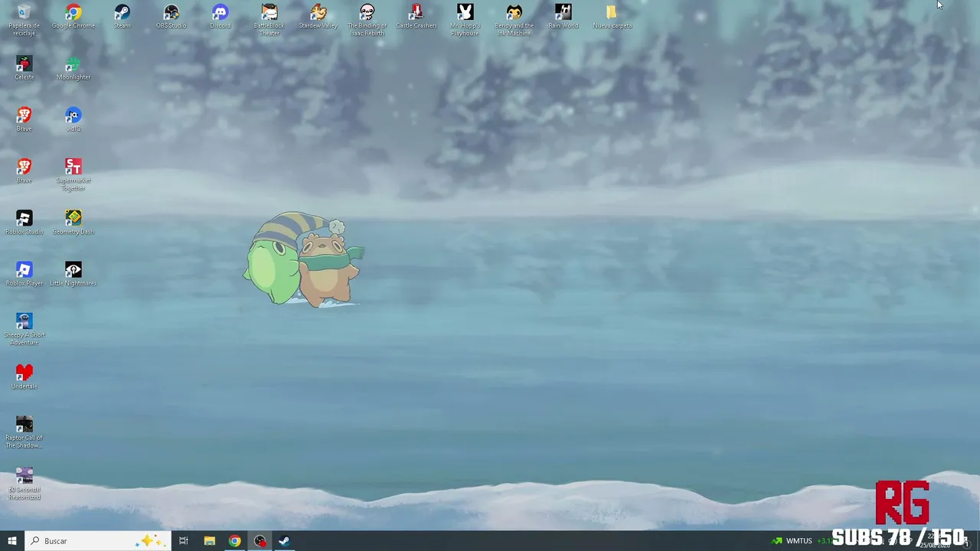Select the 60 Seconds! Reatomized shortcut
Screen dimensions: 980x551
tap(24, 484)
